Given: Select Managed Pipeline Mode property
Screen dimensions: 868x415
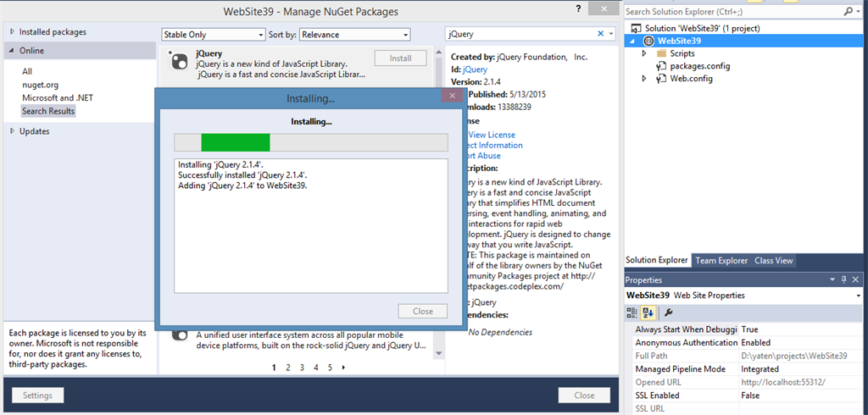Looking at the screenshot, I should coord(746,369).
